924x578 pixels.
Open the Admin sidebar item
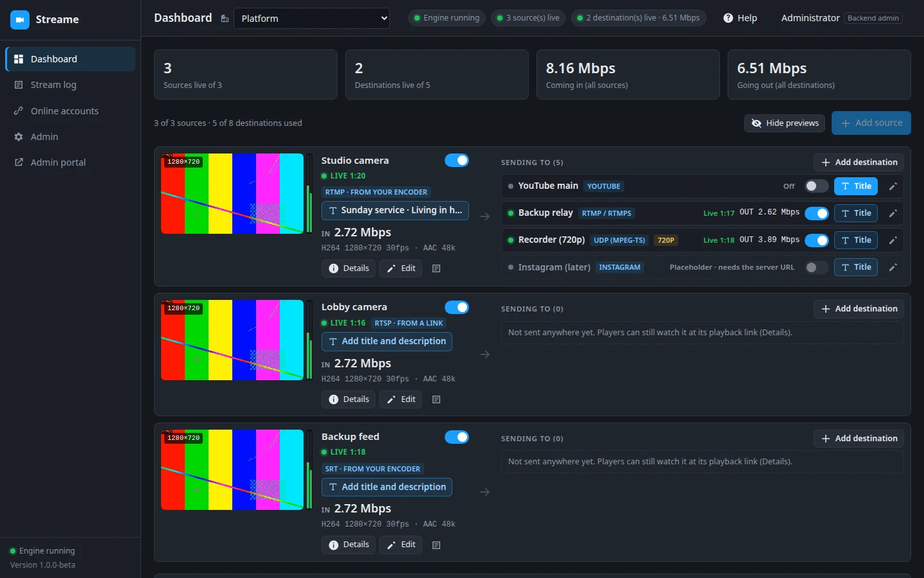pos(70,137)
